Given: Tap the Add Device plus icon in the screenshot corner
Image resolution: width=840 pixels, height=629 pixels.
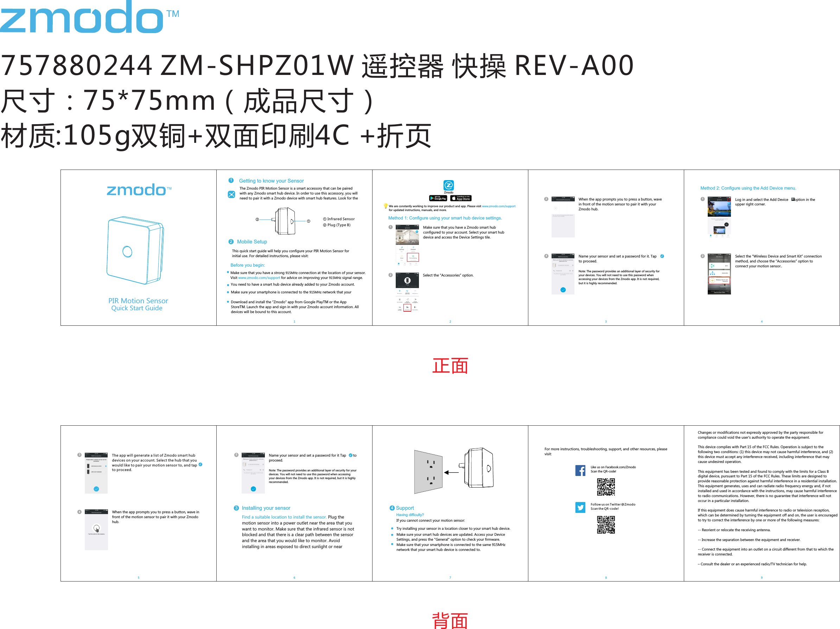Looking at the screenshot, I should 729,200.
